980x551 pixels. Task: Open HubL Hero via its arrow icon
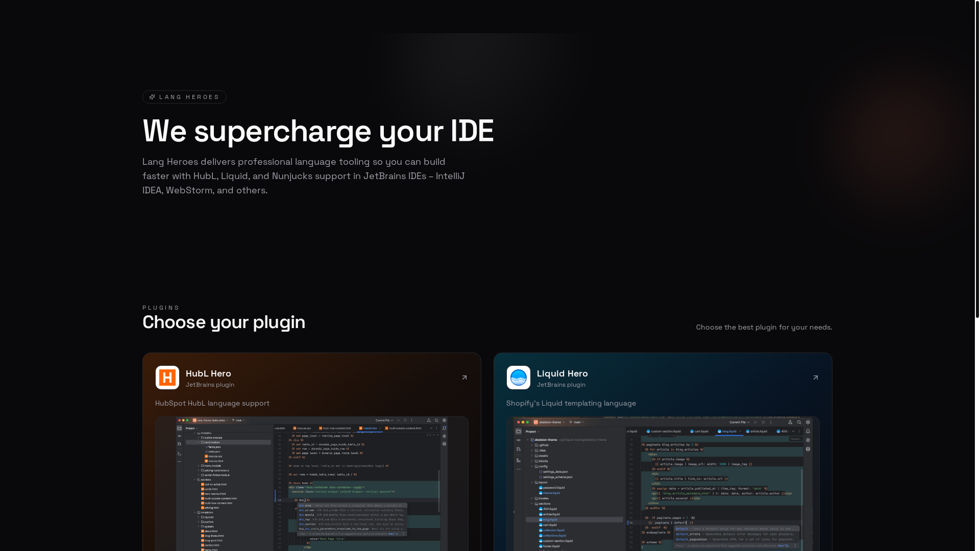464,378
